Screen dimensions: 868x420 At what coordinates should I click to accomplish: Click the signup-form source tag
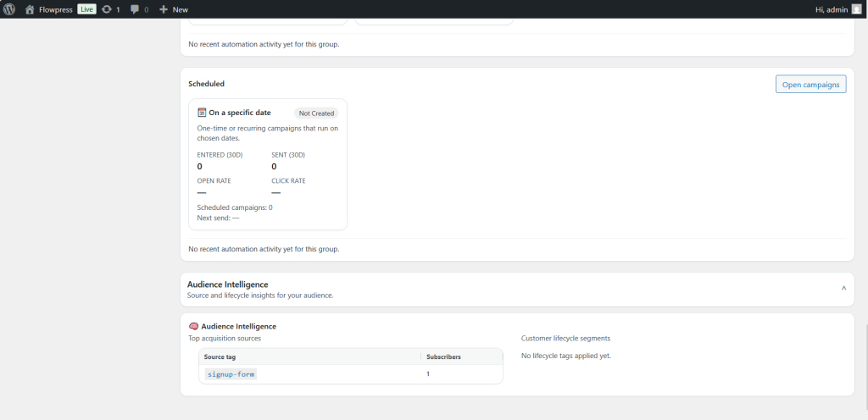[231, 374]
